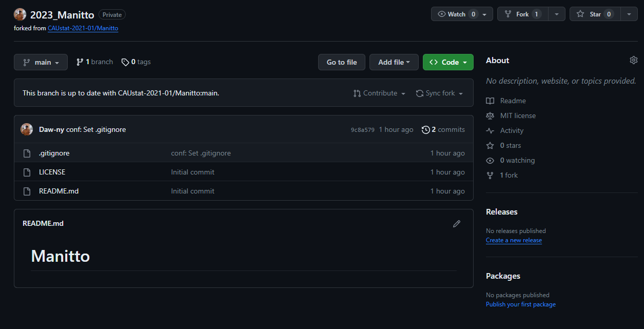Open the latest commit message next to Daw-ny
644x329 pixels.
96,129
